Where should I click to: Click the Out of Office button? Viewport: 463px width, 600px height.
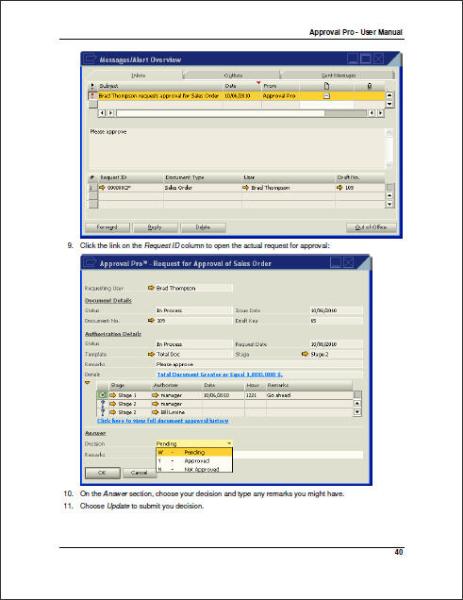point(371,227)
